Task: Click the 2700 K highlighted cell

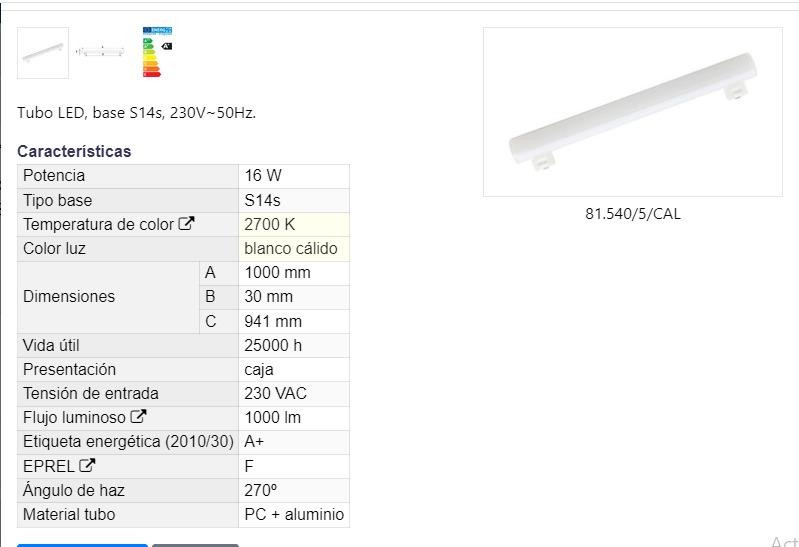Action: (x=294, y=224)
